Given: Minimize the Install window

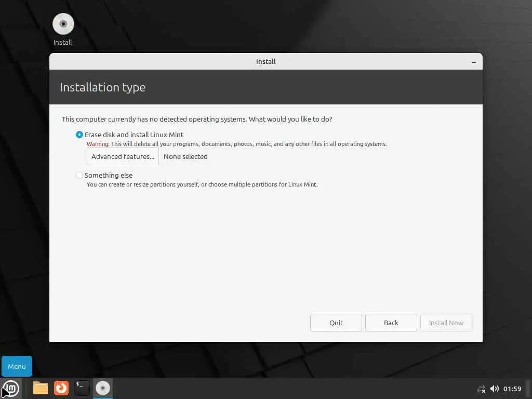Looking at the screenshot, I should [x=474, y=62].
